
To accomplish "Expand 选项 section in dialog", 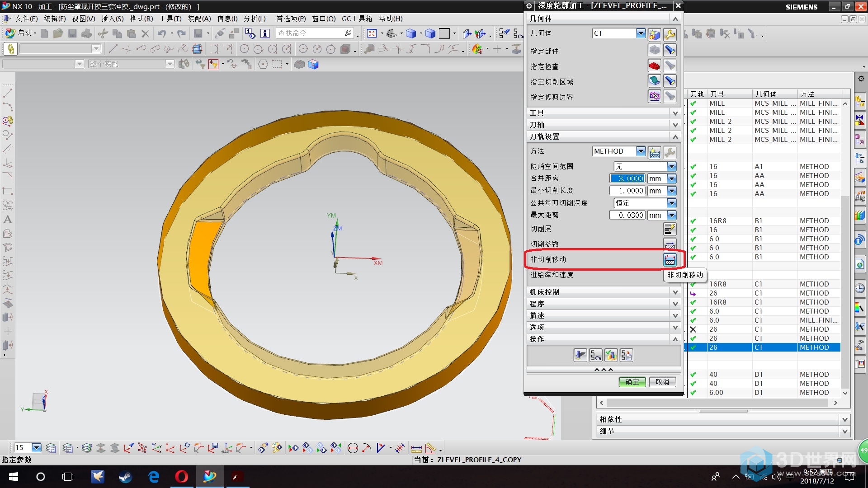I will (604, 327).
